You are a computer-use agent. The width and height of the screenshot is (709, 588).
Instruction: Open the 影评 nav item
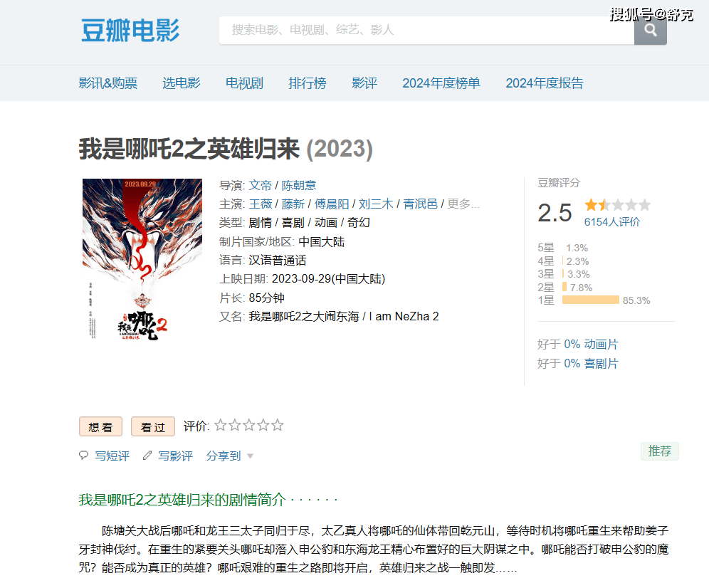[x=364, y=83]
